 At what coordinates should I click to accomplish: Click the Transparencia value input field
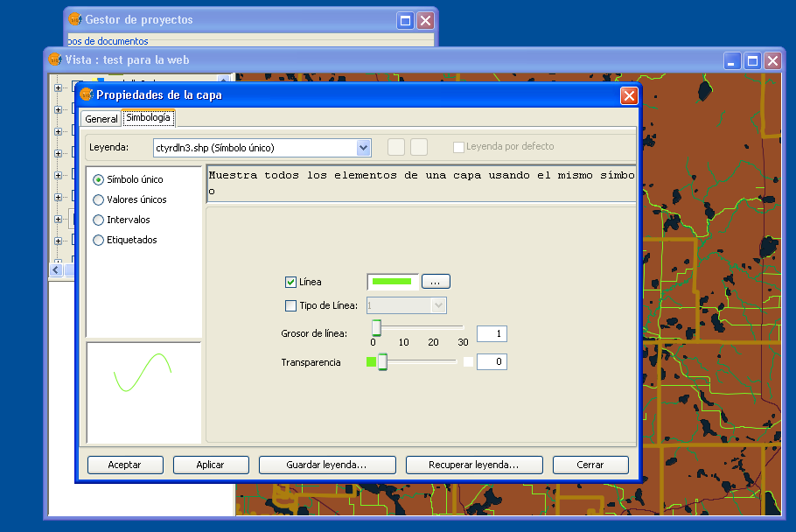pos(492,361)
